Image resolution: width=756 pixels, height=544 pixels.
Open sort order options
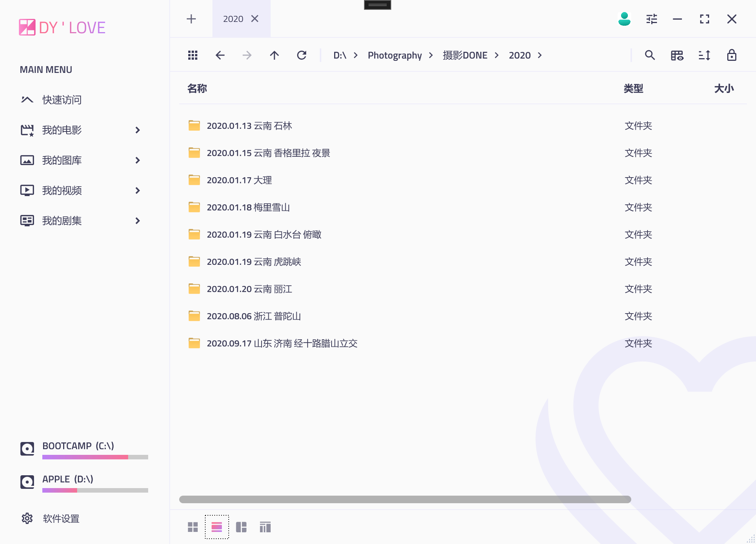705,56
